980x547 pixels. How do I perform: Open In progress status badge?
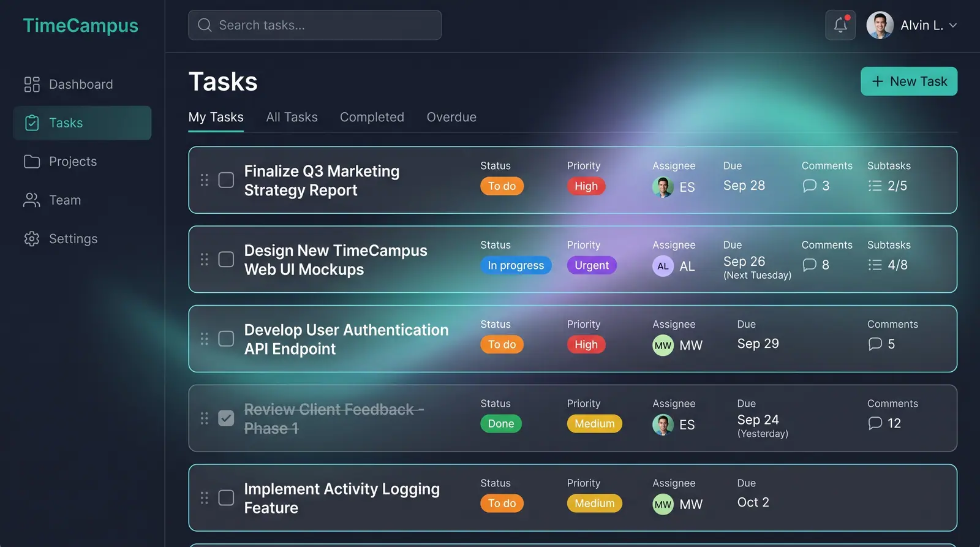click(516, 265)
